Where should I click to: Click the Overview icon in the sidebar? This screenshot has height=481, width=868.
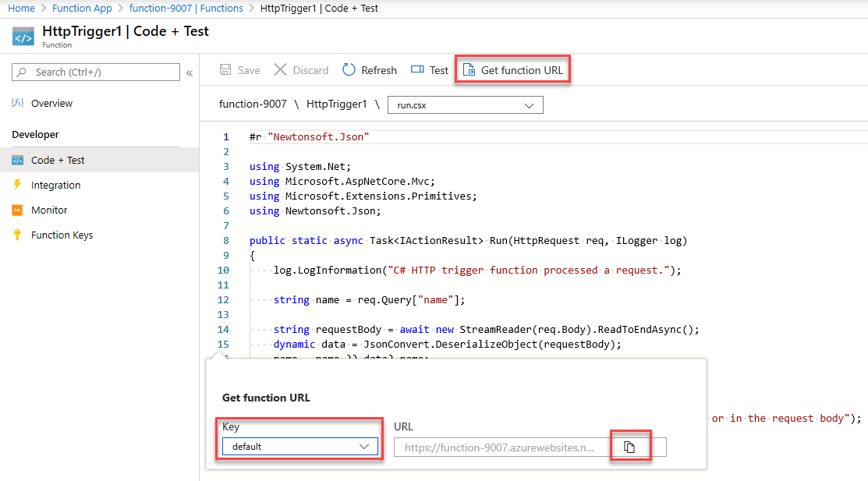[17, 102]
